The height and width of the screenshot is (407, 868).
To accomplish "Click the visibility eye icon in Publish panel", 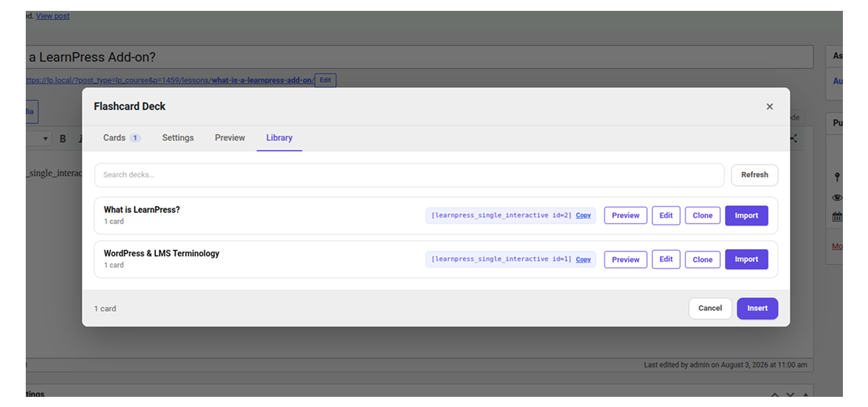I will pyautogui.click(x=837, y=197).
